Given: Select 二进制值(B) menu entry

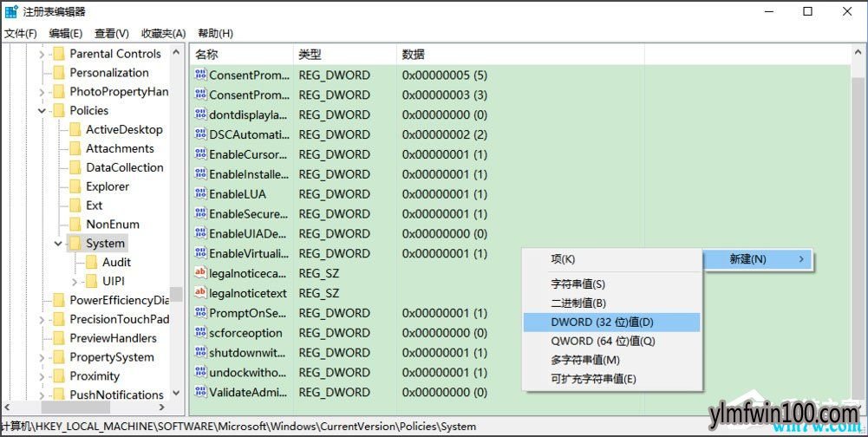Looking at the screenshot, I should pos(611,303).
